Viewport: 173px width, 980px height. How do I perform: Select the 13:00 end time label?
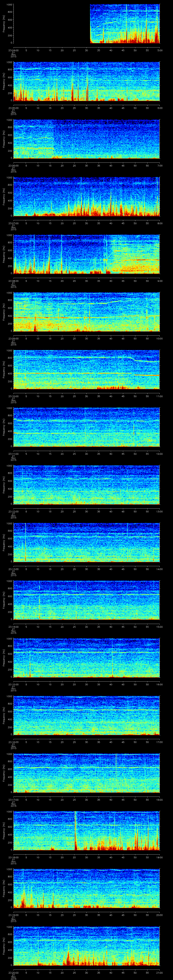coord(160,512)
